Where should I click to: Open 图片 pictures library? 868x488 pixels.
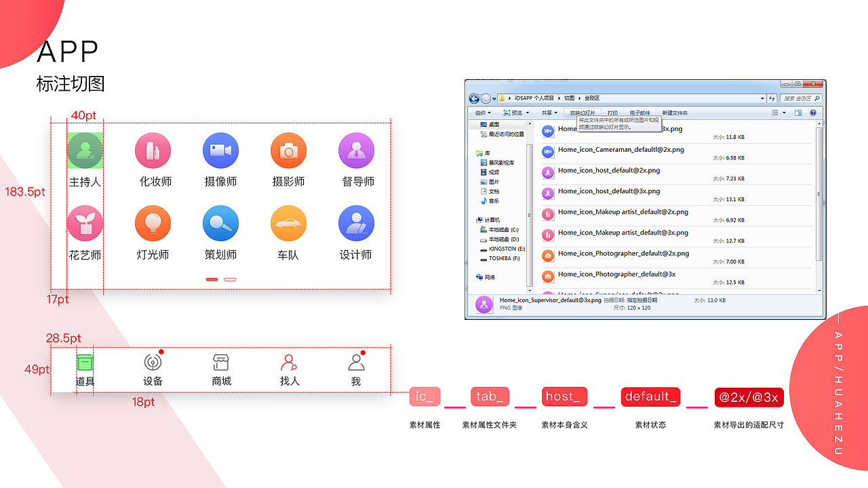pyautogui.click(x=490, y=182)
